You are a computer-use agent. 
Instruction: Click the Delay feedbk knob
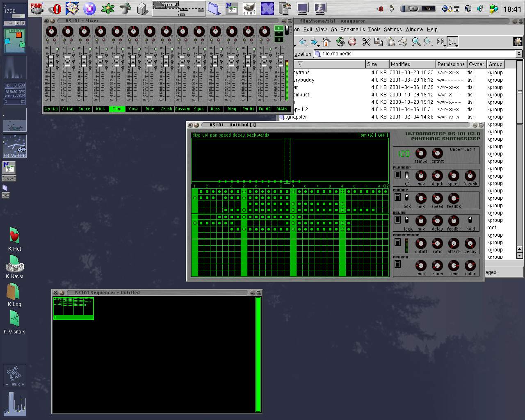point(454,221)
